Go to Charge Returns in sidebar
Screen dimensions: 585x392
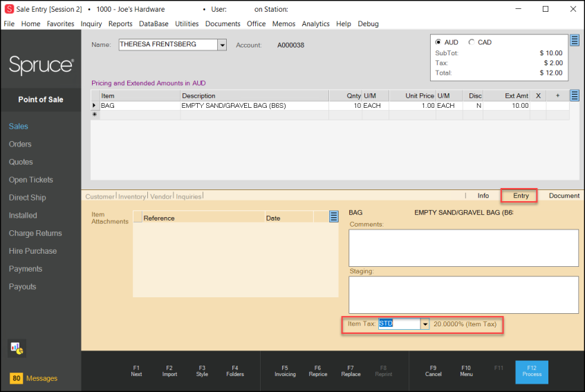tap(35, 234)
